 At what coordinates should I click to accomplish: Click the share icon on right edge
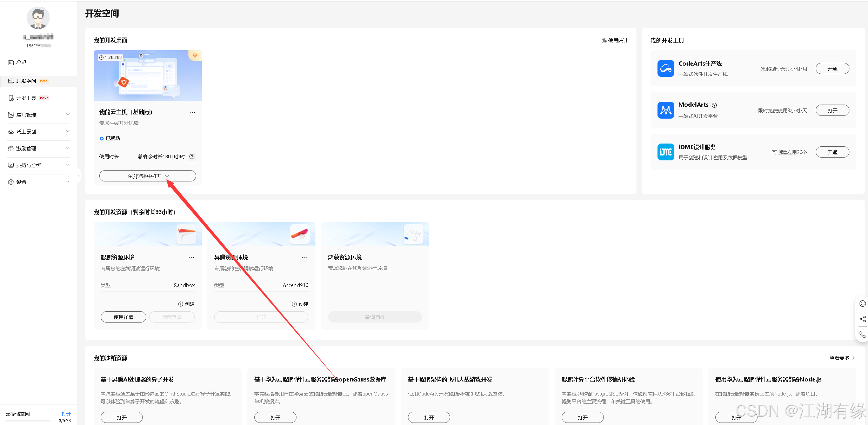click(862, 319)
